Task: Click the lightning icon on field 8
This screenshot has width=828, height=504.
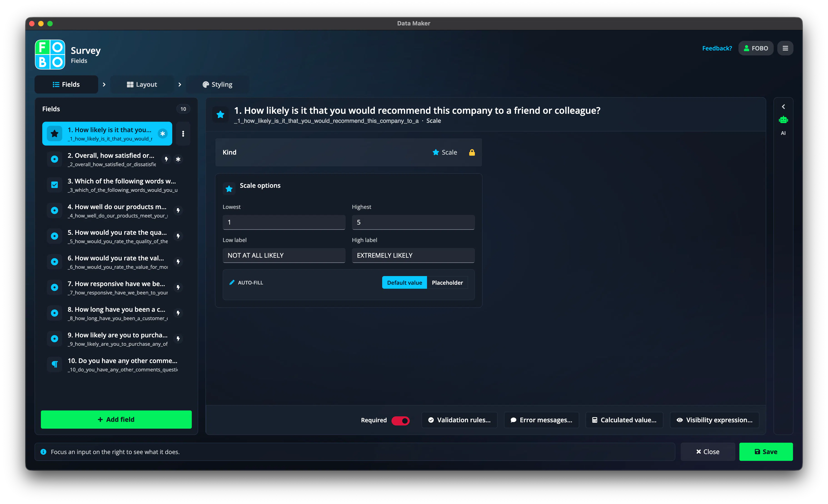Action: pyautogui.click(x=178, y=313)
